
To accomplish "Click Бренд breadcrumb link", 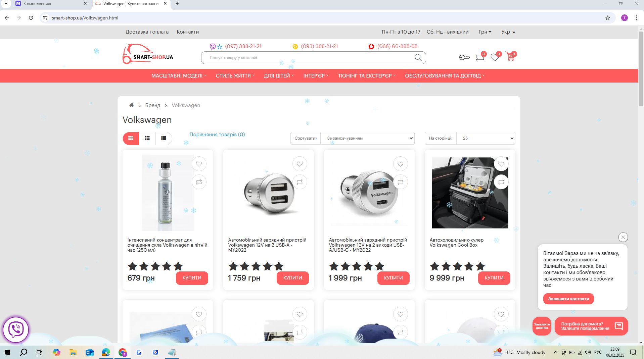I will click(153, 105).
